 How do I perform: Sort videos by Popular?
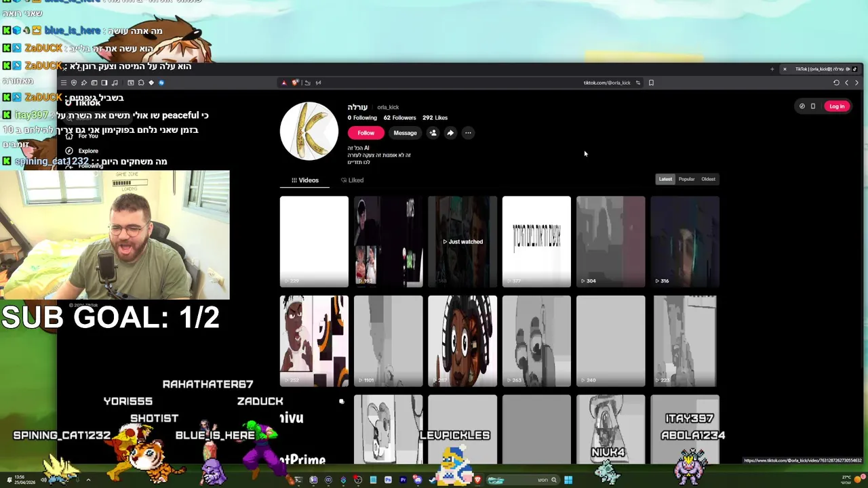pyautogui.click(x=686, y=179)
